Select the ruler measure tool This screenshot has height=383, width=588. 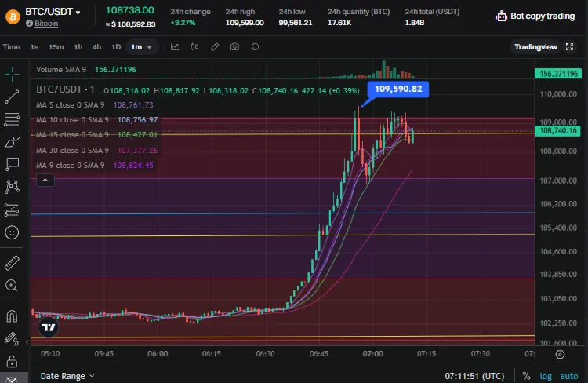12,263
